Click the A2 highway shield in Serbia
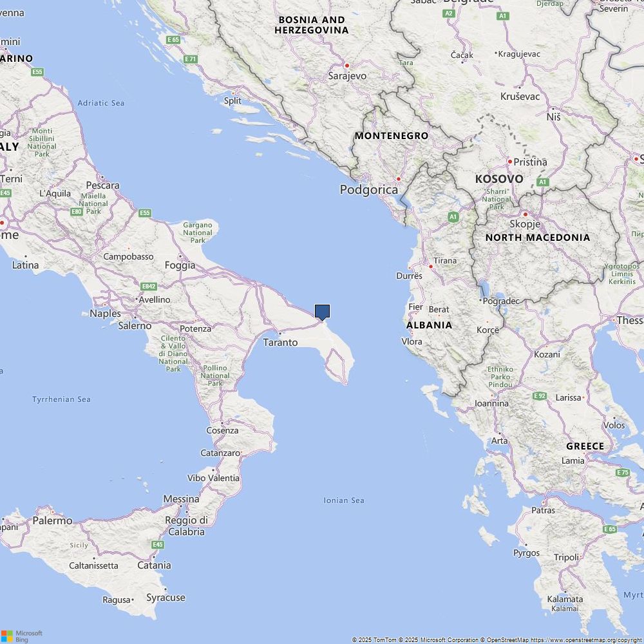 [x=449, y=13]
